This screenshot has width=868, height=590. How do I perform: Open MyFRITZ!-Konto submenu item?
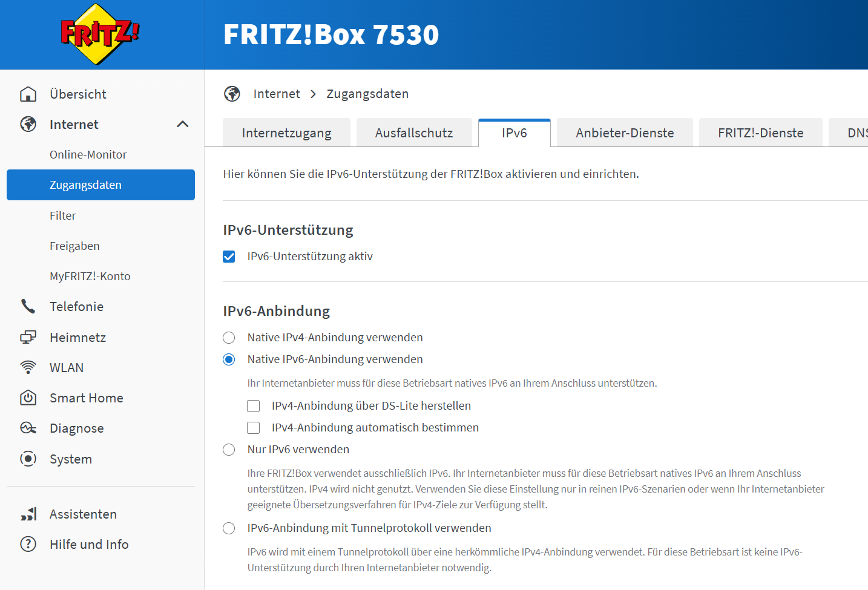pyautogui.click(x=90, y=276)
